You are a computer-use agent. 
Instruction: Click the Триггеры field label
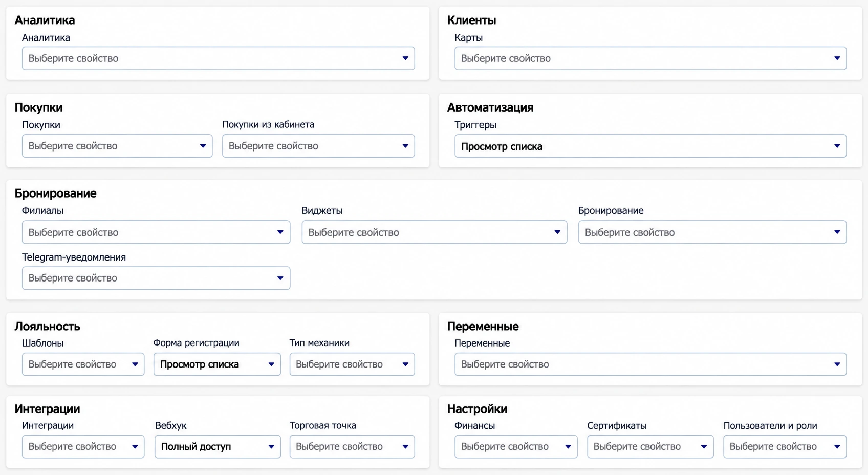coord(475,125)
